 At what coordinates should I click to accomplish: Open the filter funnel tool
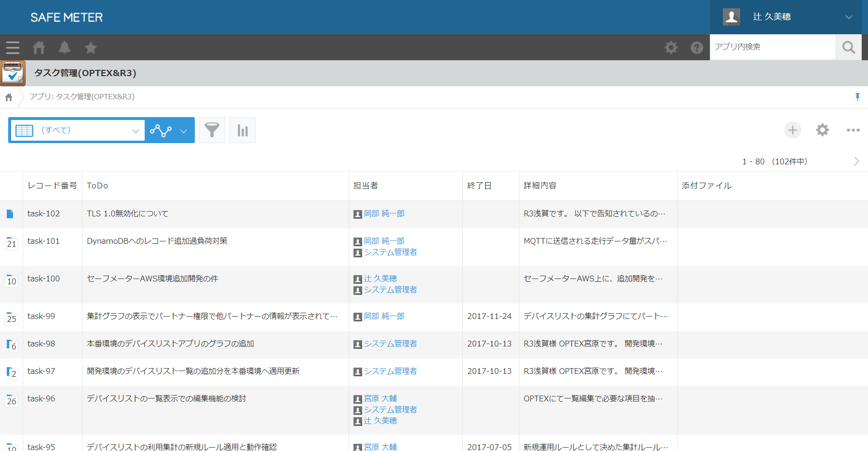point(212,130)
